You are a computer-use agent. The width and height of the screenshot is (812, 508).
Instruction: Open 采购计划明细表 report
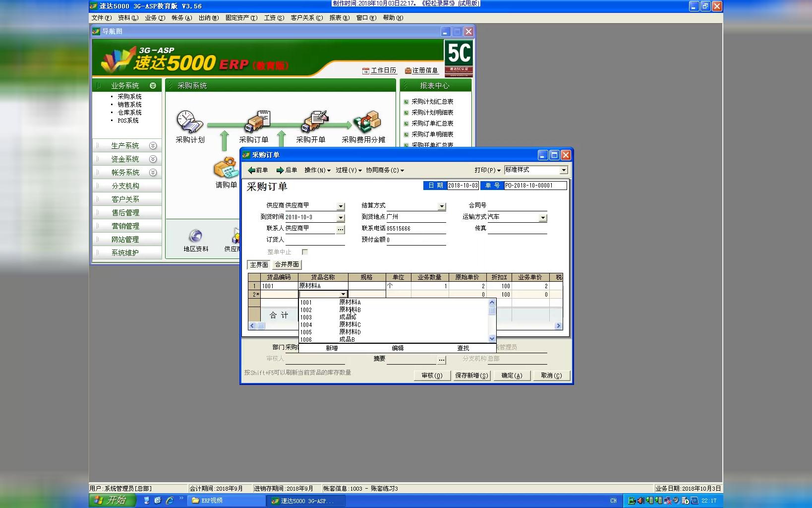432,113
